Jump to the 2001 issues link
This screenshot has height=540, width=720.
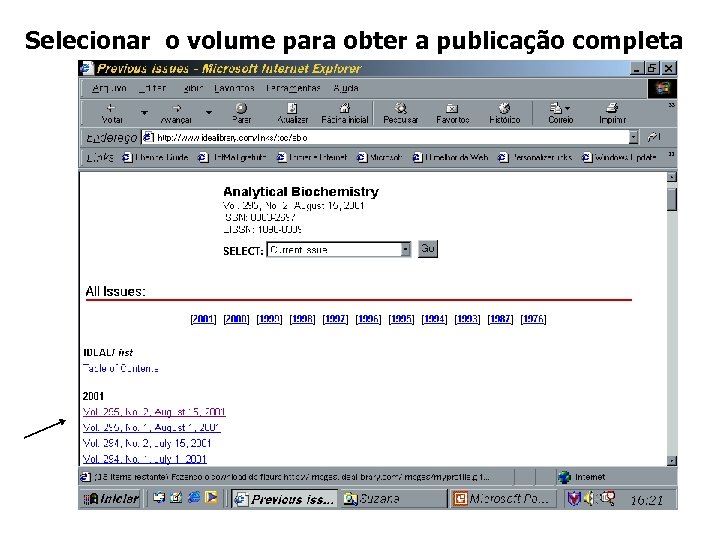pyautogui.click(x=203, y=319)
